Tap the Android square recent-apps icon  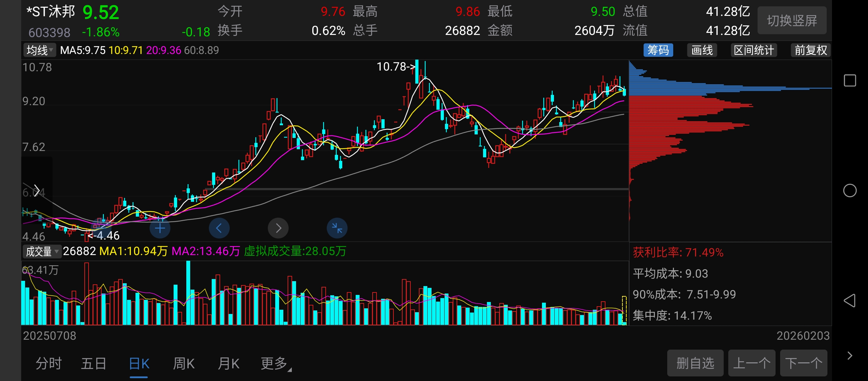(850, 80)
